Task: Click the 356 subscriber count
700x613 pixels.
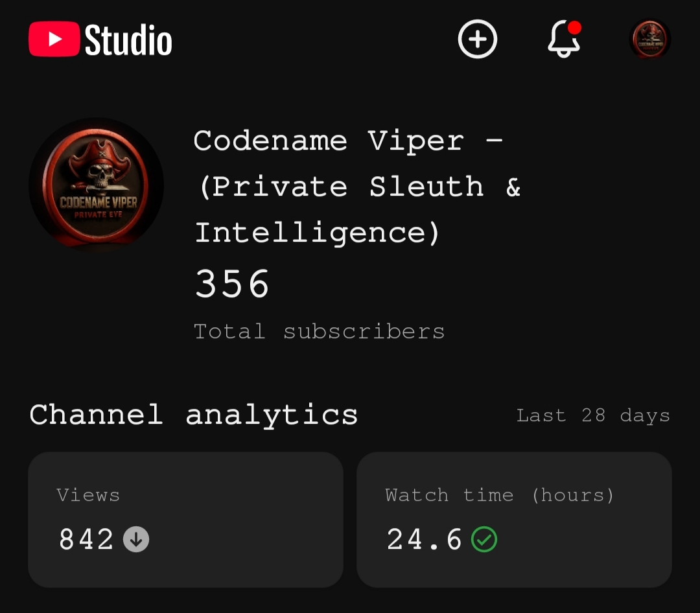Action: point(232,284)
